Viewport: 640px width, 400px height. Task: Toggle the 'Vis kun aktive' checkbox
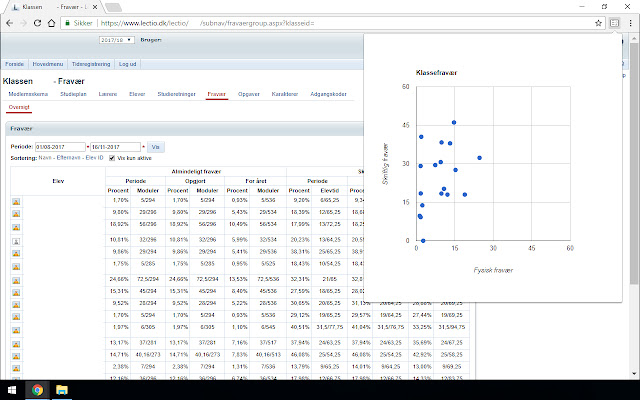[112, 157]
